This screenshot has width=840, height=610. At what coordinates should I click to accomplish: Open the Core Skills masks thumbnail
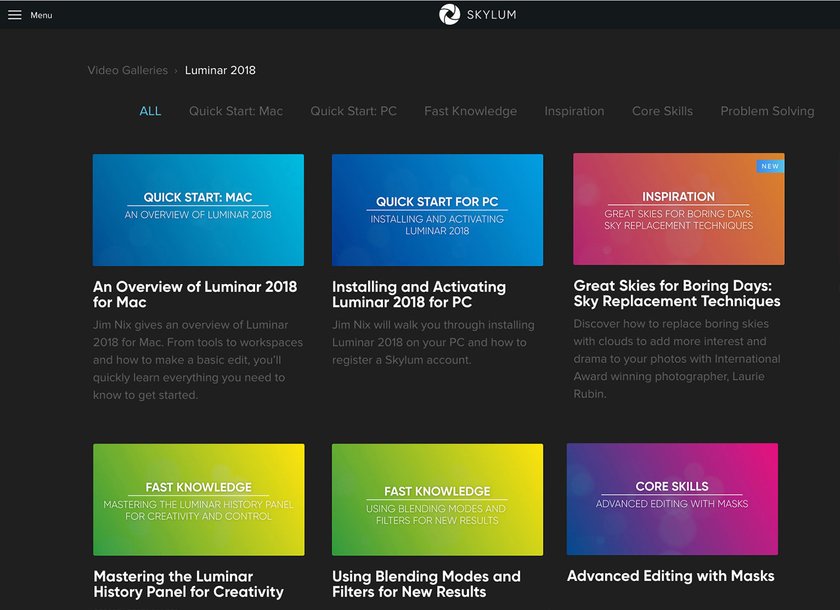tap(672, 499)
